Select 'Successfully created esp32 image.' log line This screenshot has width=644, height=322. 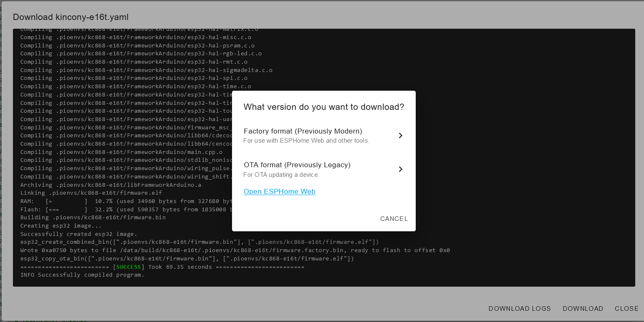(x=79, y=234)
